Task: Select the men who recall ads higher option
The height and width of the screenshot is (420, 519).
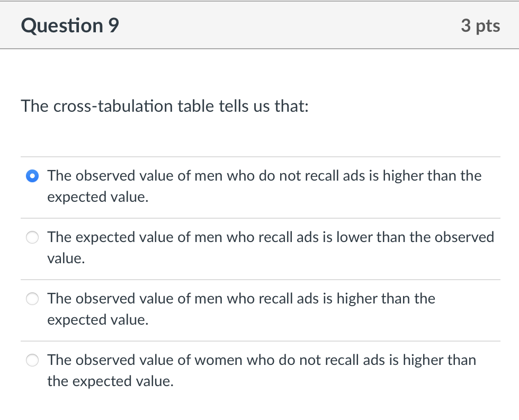Action: (x=32, y=299)
